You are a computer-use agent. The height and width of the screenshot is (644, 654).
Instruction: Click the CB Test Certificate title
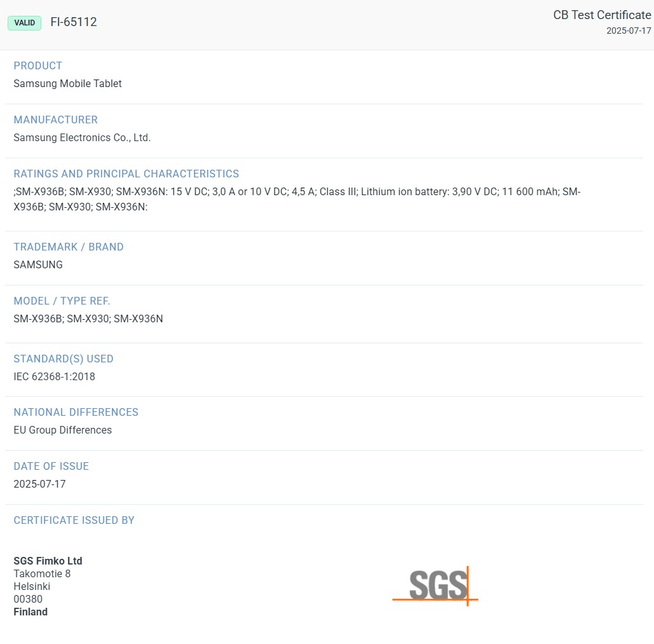click(x=602, y=15)
